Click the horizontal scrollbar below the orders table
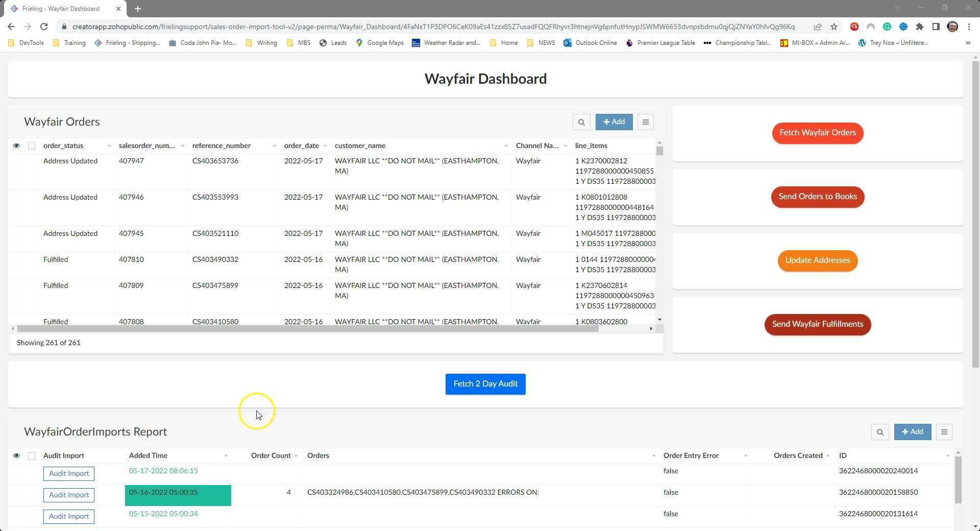 306,328
